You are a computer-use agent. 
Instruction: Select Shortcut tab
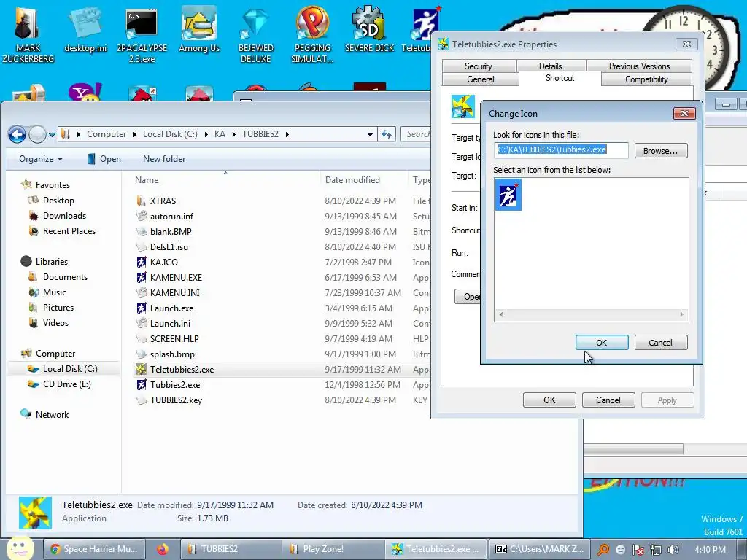[560, 78]
